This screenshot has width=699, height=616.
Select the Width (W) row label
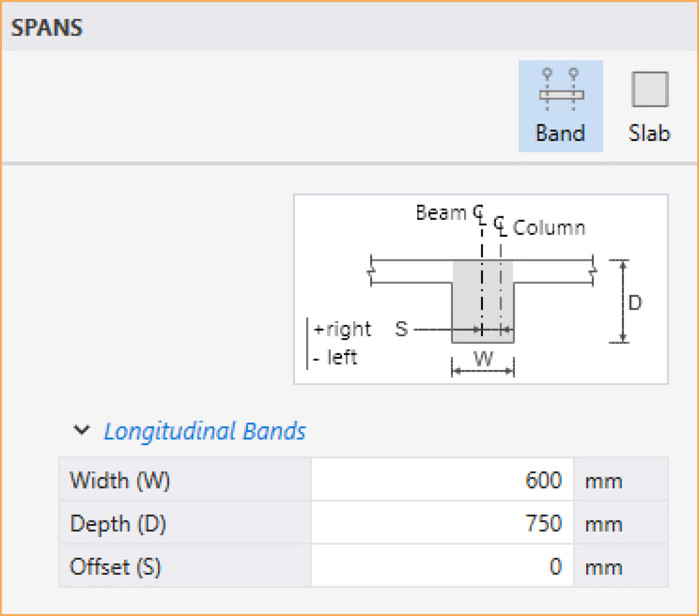point(120,480)
